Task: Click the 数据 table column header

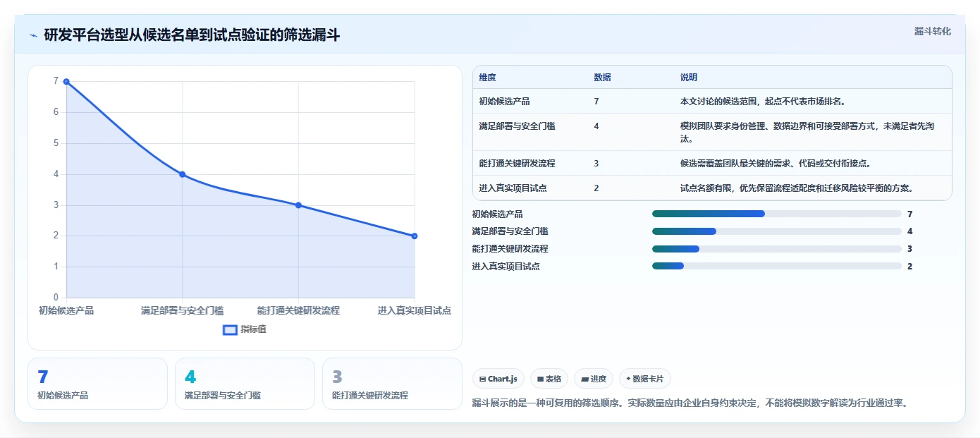Action: 602,78
